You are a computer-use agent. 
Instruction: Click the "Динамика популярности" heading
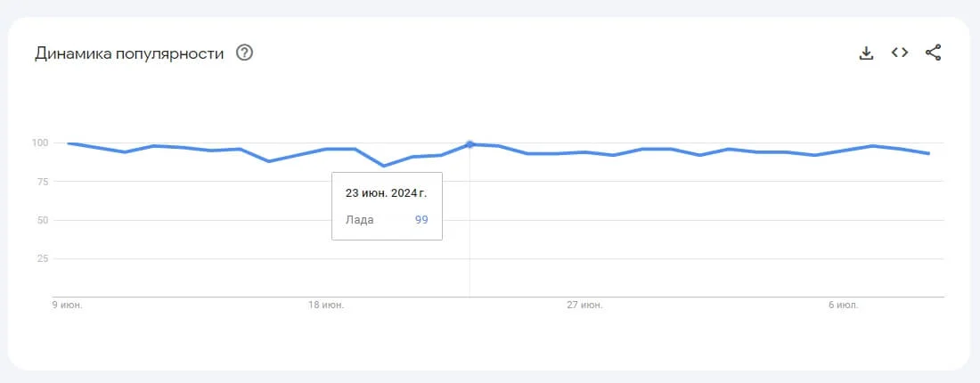click(x=129, y=53)
